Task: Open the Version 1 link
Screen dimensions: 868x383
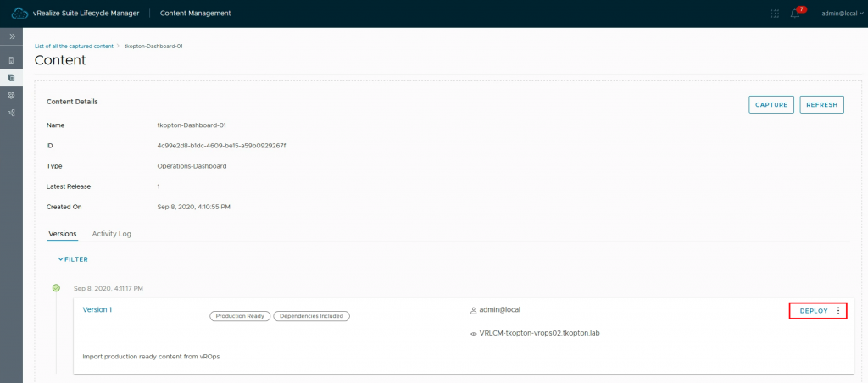Action: 97,310
